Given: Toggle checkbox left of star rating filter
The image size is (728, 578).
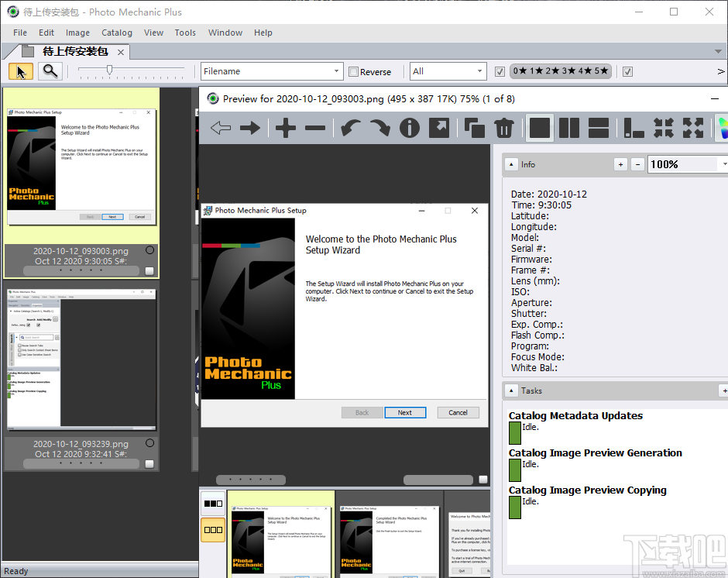Looking at the screenshot, I should click(x=500, y=71).
